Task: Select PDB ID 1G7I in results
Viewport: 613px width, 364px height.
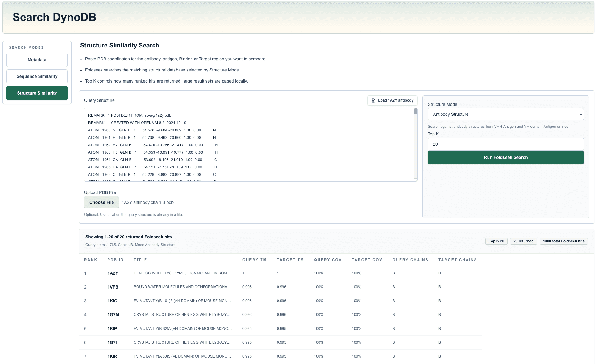Action: 112,342
